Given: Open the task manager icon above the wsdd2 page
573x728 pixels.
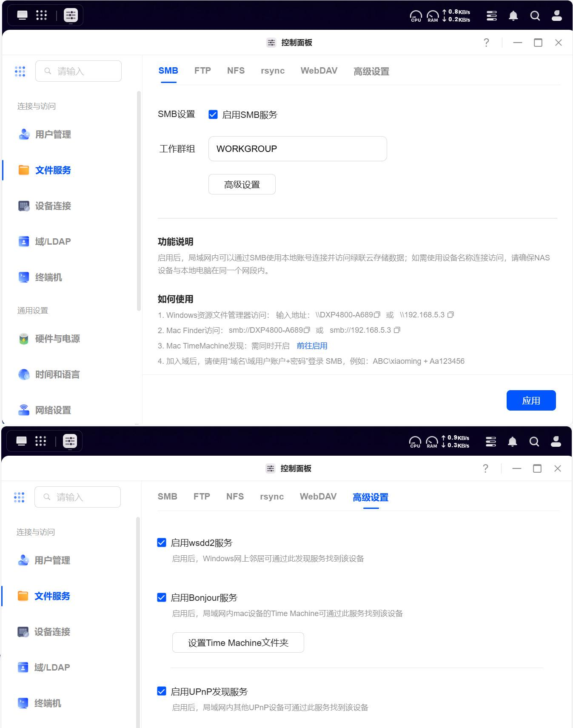Looking at the screenshot, I should 491,442.
